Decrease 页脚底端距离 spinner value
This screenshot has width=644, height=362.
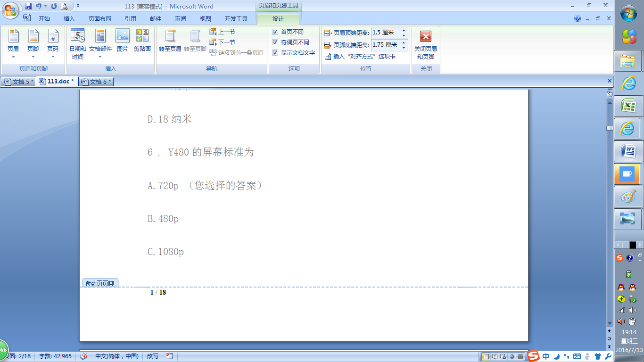tap(404, 48)
